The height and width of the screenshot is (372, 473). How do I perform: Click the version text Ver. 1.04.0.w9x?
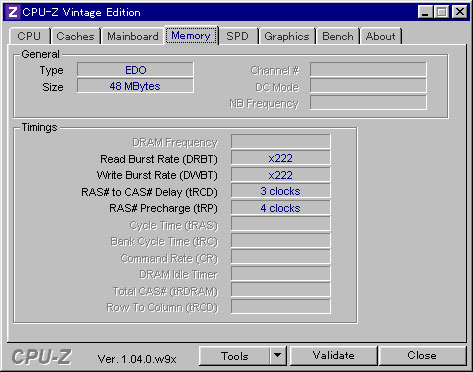137,359
